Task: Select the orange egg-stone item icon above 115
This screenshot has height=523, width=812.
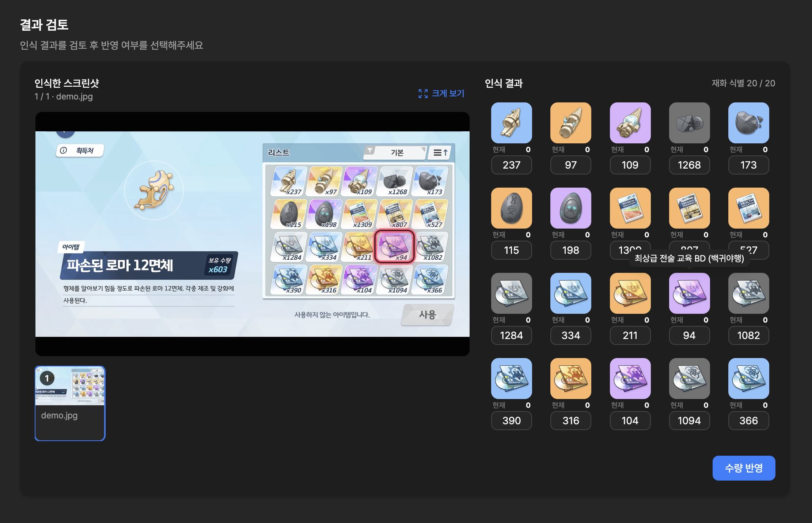Action: tap(511, 208)
